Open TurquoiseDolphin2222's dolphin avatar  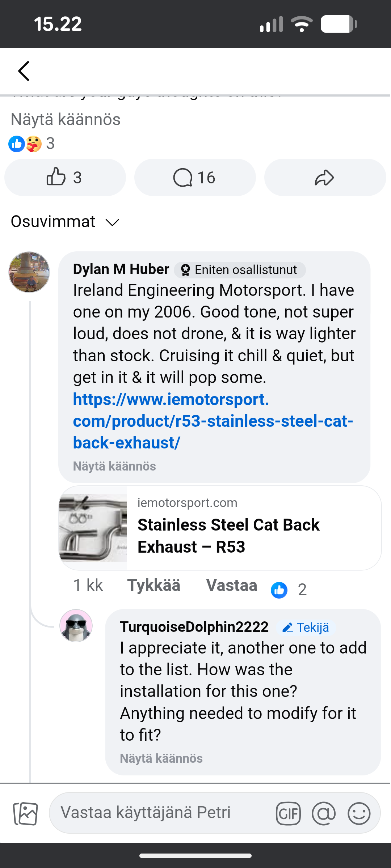point(76,626)
